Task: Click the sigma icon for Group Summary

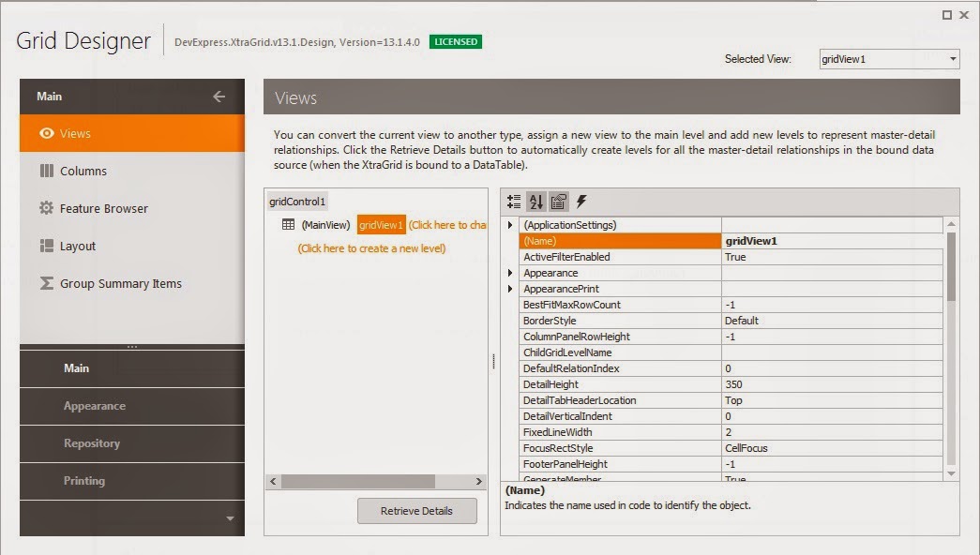Action: coord(46,283)
